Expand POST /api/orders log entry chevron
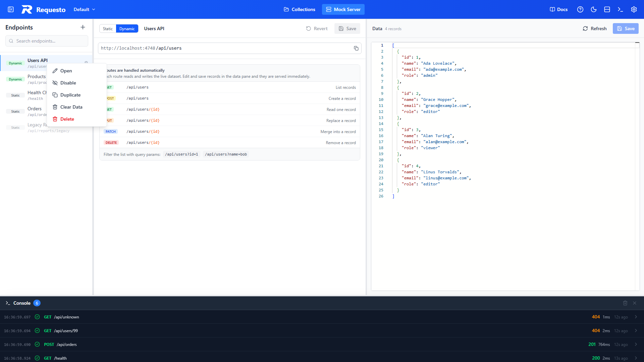This screenshot has width=644, height=362. click(x=636, y=344)
